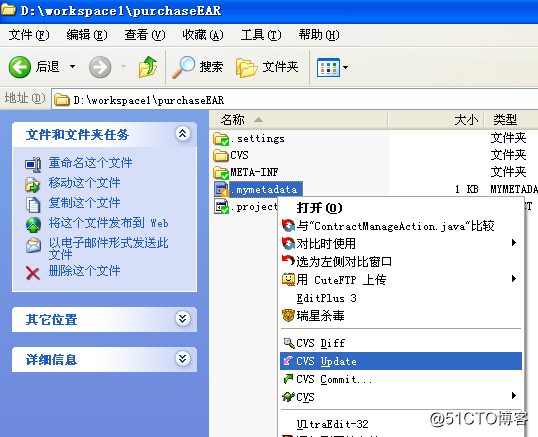Toggle the 文件夹 folders pane button

(x=267, y=67)
